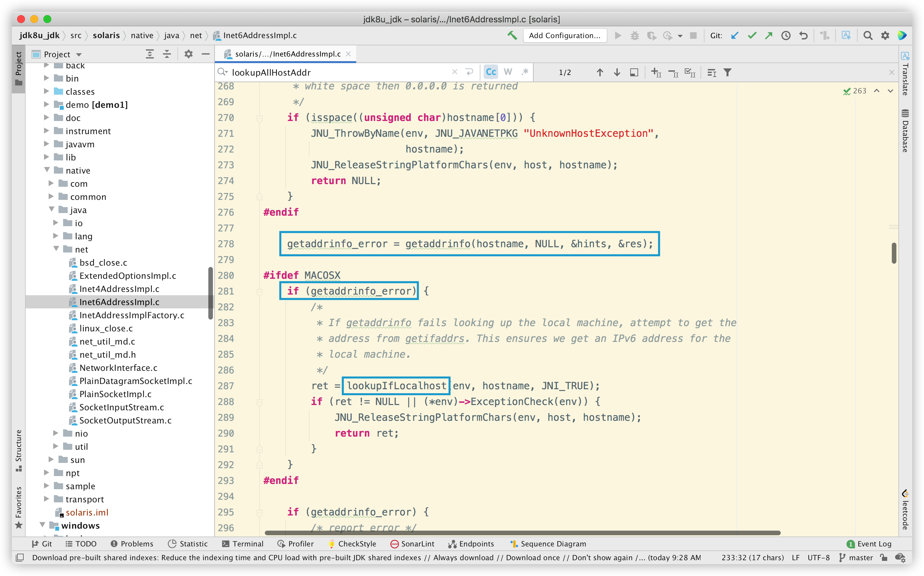Toggle Regex option in find bar
The width and height of the screenshot is (924, 576).
click(525, 72)
